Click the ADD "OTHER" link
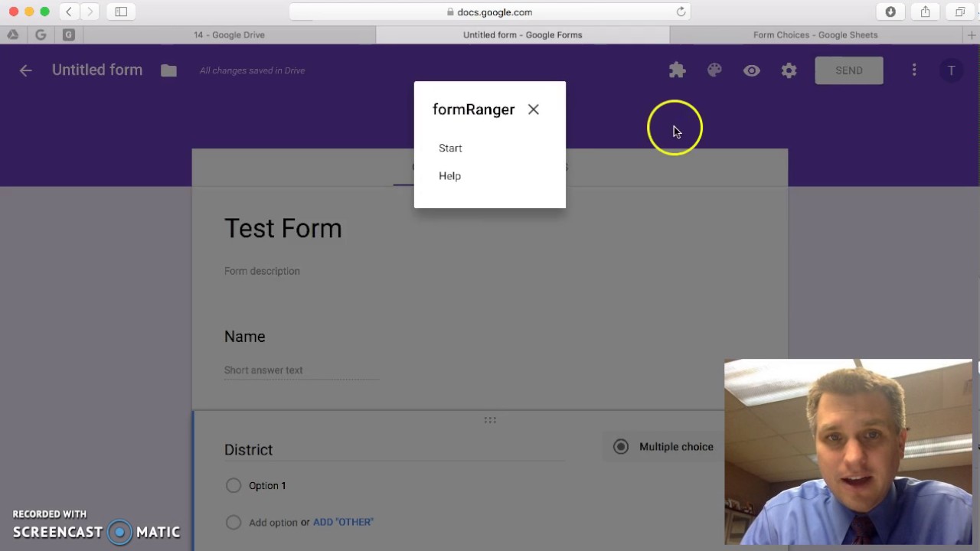 coord(343,522)
